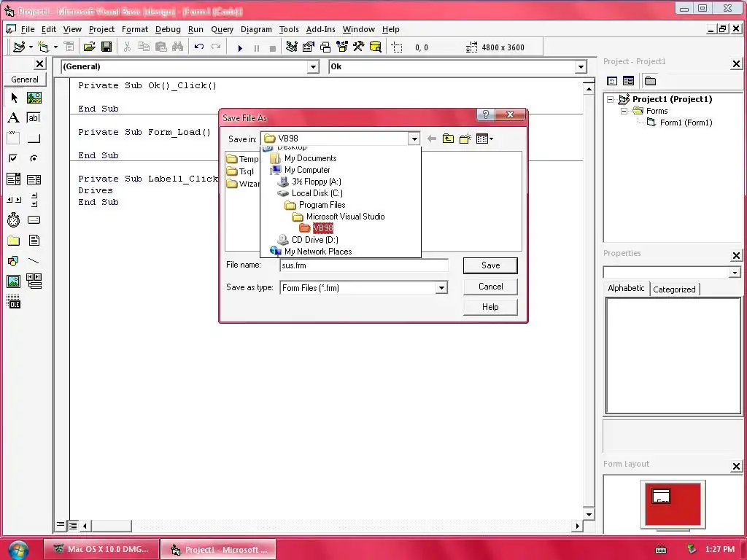This screenshot has width=747, height=560.
Task: Select the DirListBox folder tool
Action: [x=14, y=241]
